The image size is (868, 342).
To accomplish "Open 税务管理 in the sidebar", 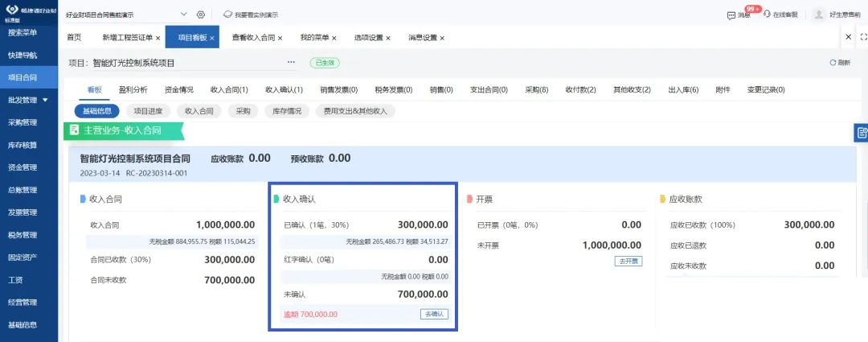I will point(29,235).
